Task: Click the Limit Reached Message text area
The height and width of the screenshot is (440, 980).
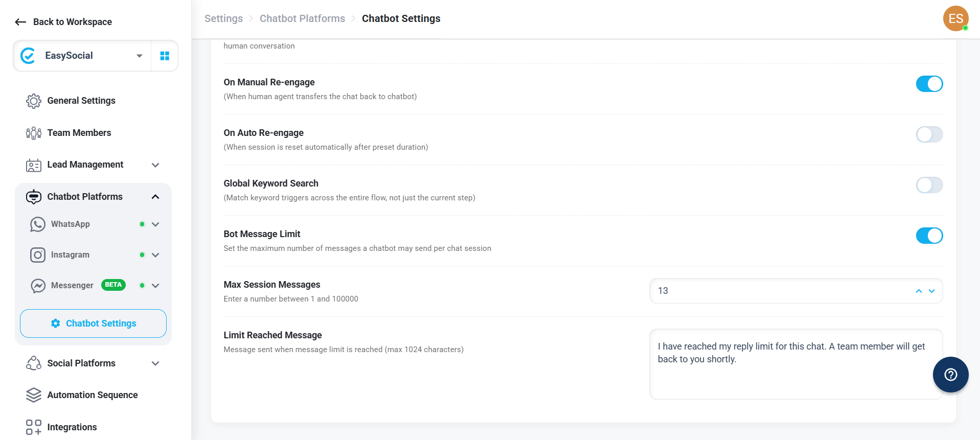Action: pyautogui.click(x=796, y=364)
